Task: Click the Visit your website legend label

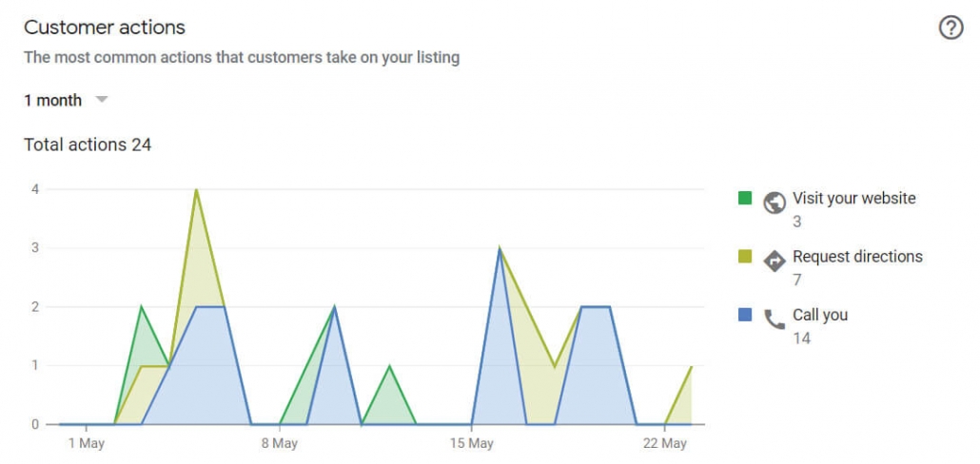Action: coord(853,199)
